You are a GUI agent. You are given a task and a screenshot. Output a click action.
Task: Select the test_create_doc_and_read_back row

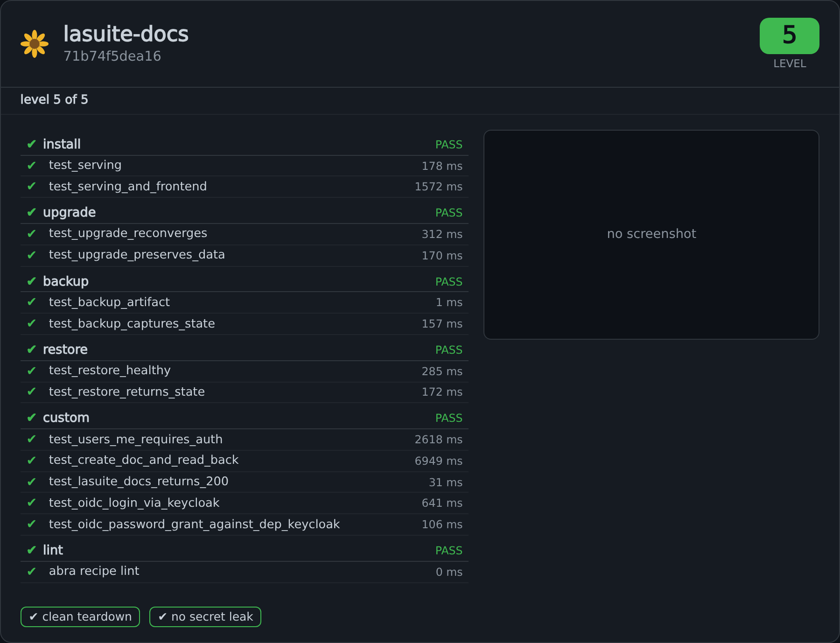[x=245, y=461]
